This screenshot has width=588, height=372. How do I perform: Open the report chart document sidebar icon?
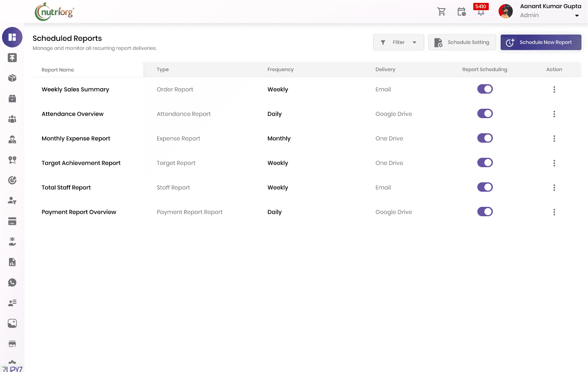click(12, 262)
